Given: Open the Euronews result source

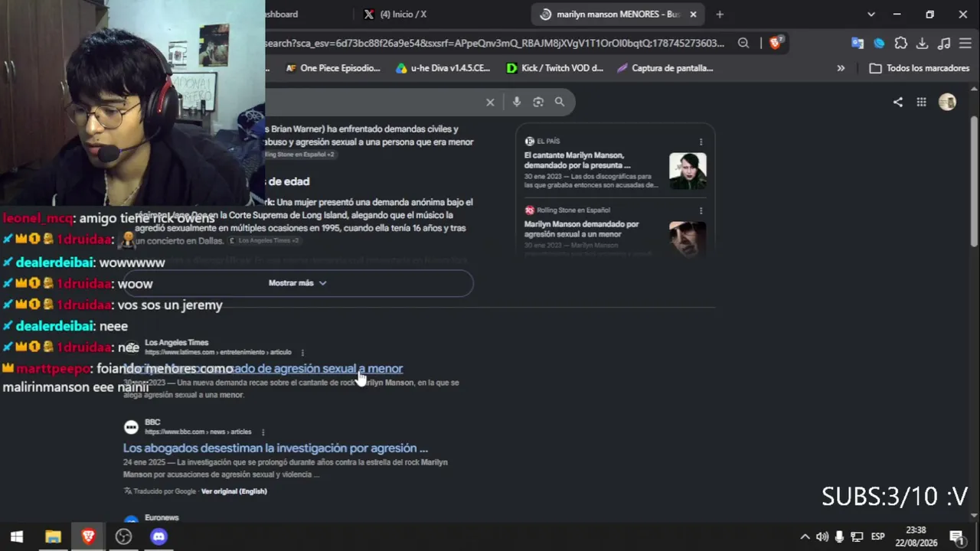Looking at the screenshot, I should (162, 518).
